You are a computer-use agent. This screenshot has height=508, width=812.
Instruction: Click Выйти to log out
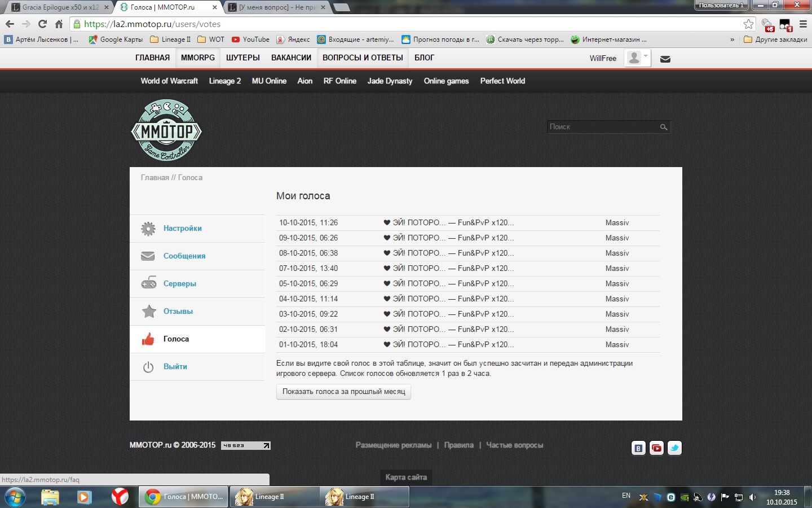[175, 367]
